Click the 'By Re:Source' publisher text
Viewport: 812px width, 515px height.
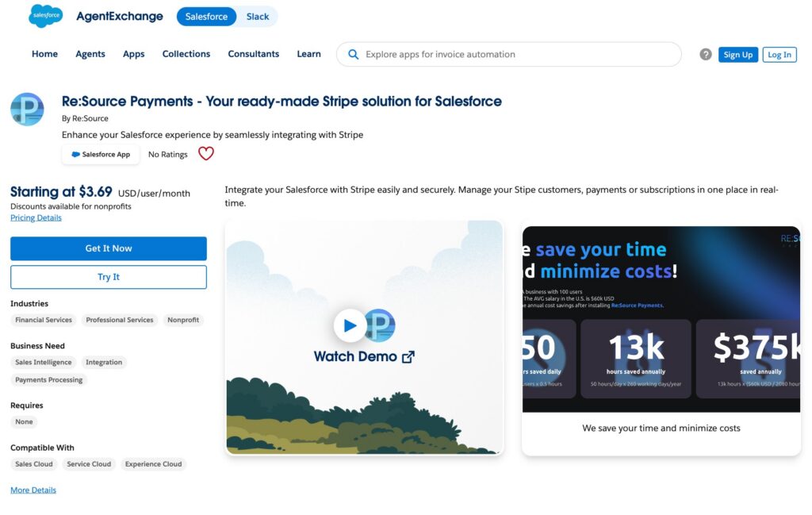(85, 119)
